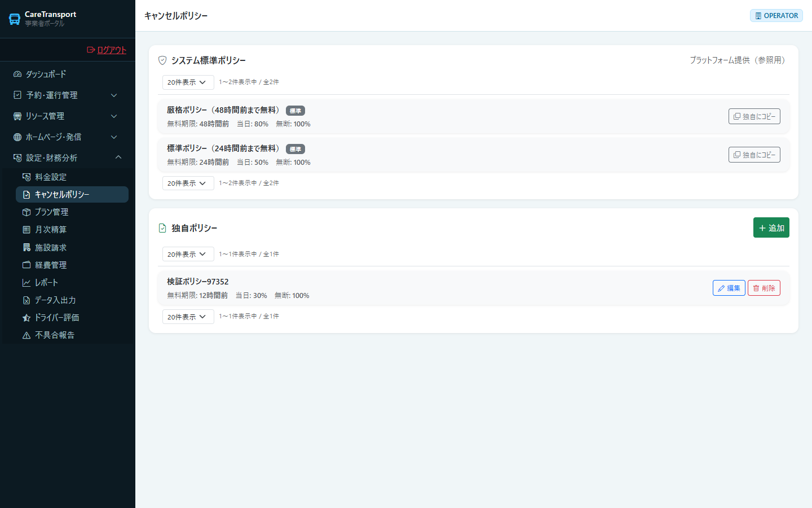Click the OPERATOR badge
This screenshot has width=812, height=508.
pyautogui.click(x=776, y=16)
